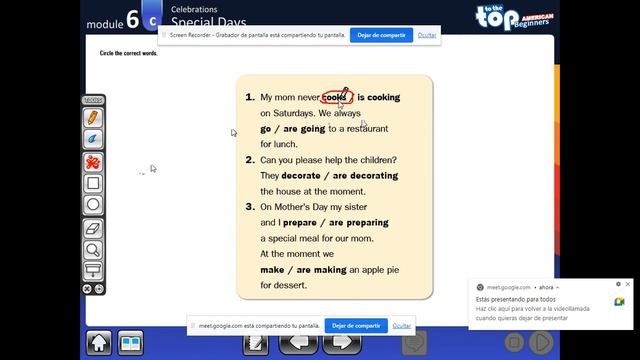Image resolution: width=640 pixels, height=360 pixels.
Task: Select the eraser tool
Action: point(93,229)
